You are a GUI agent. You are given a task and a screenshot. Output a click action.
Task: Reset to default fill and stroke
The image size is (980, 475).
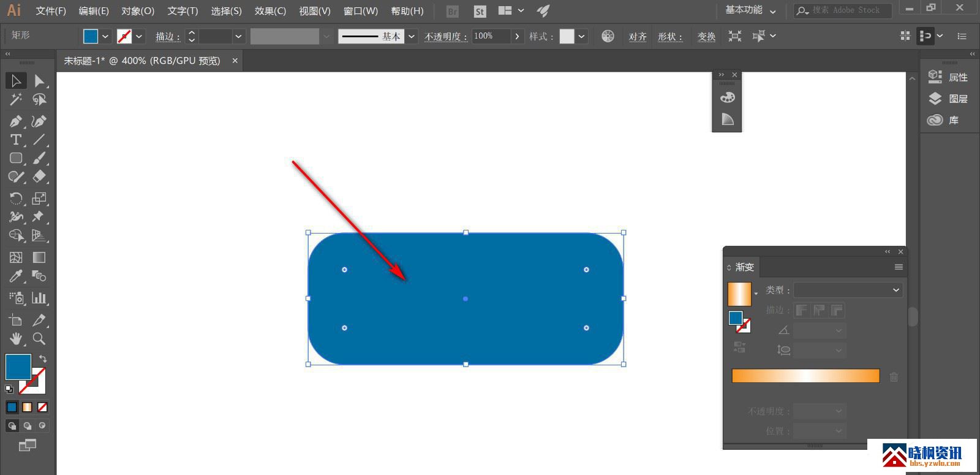9,389
